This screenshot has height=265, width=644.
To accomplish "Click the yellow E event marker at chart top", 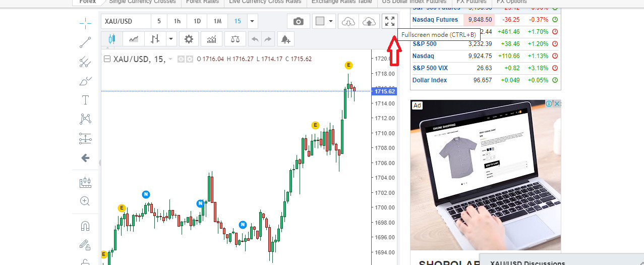I will pos(348,65).
